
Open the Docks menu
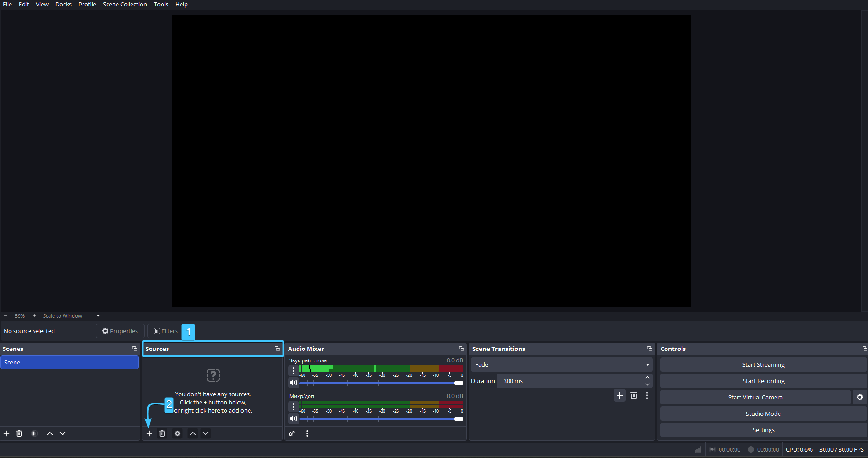63,5
